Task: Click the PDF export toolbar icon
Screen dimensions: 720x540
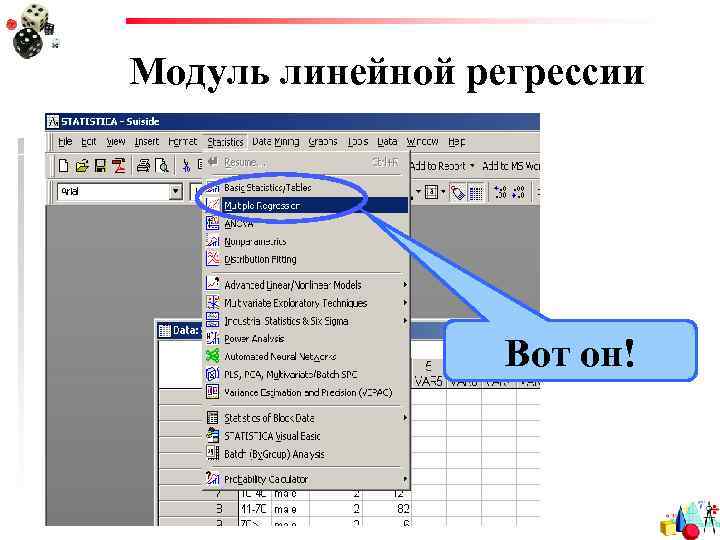Action: coord(119,166)
